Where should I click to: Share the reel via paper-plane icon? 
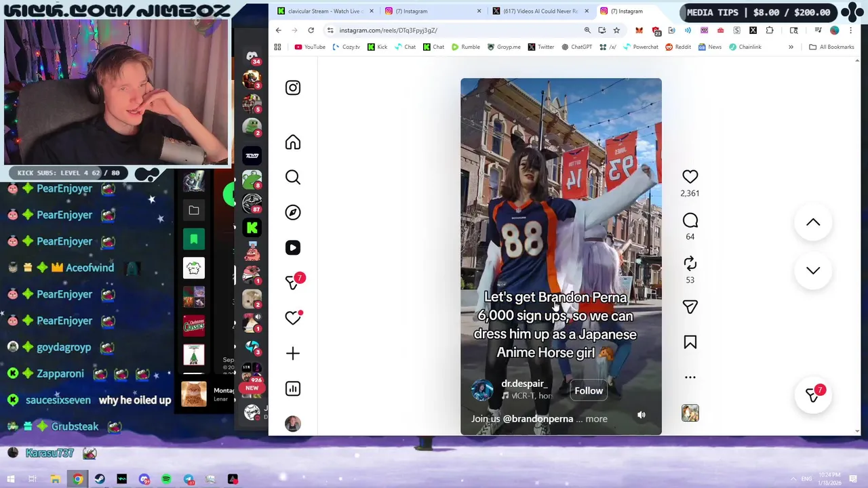click(690, 307)
